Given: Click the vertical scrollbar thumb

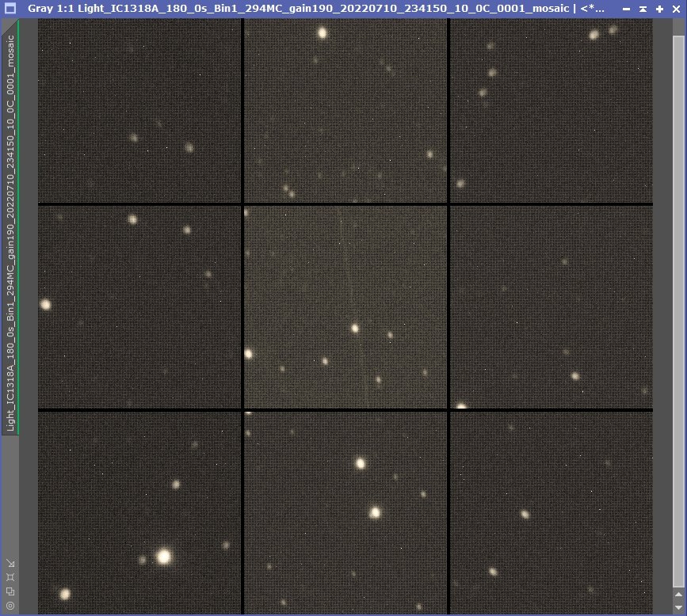Looking at the screenshot, I should [678, 310].
